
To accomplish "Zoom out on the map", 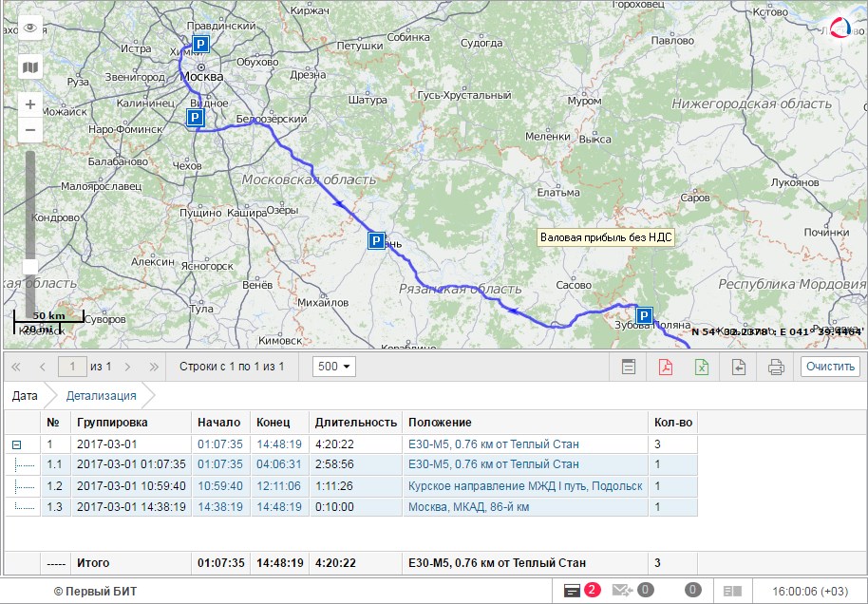I will (x=30, y=128).
